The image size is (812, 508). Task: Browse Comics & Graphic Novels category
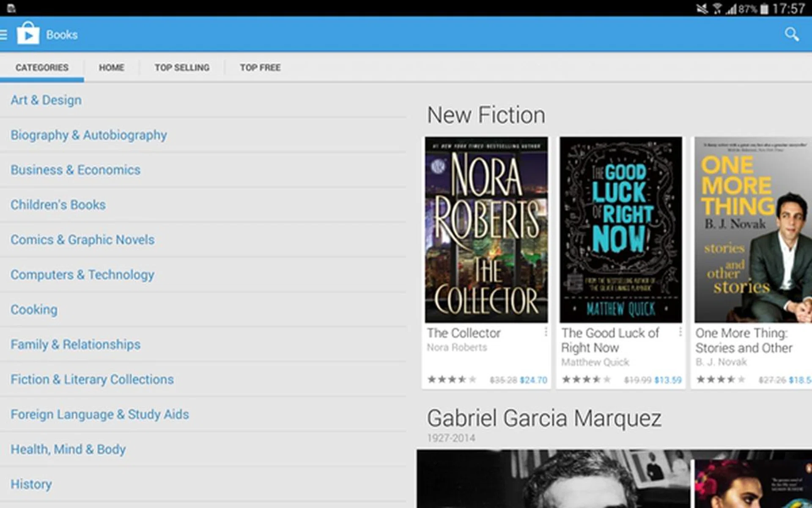82,240
